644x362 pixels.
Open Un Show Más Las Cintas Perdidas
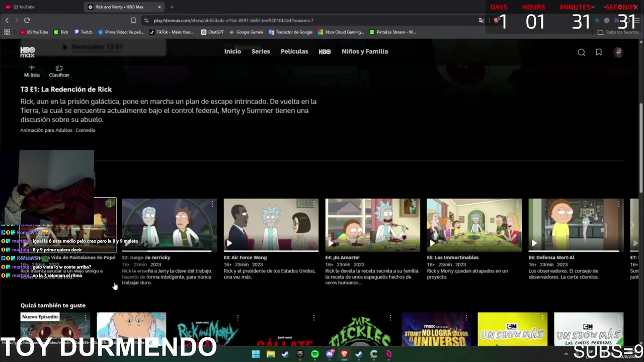589,329
